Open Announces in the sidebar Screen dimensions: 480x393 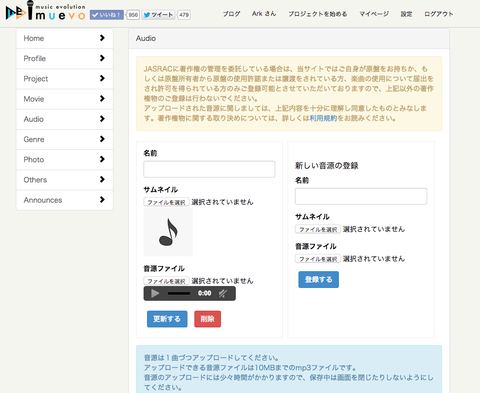[65, 200]
